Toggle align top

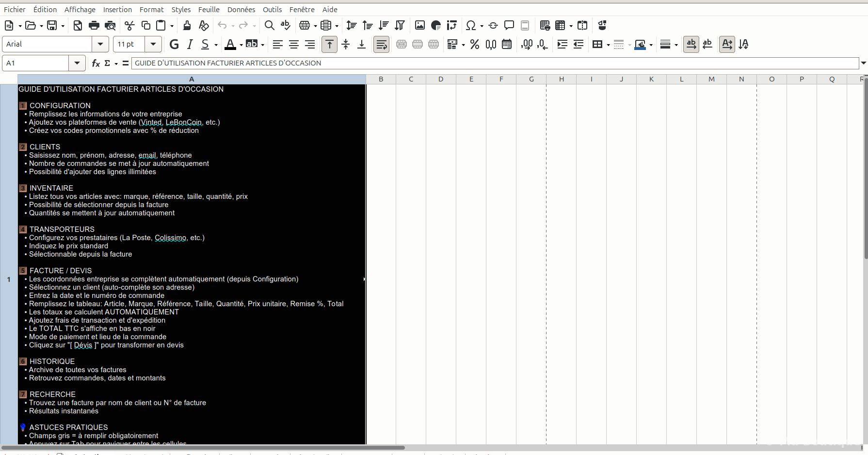330,44
